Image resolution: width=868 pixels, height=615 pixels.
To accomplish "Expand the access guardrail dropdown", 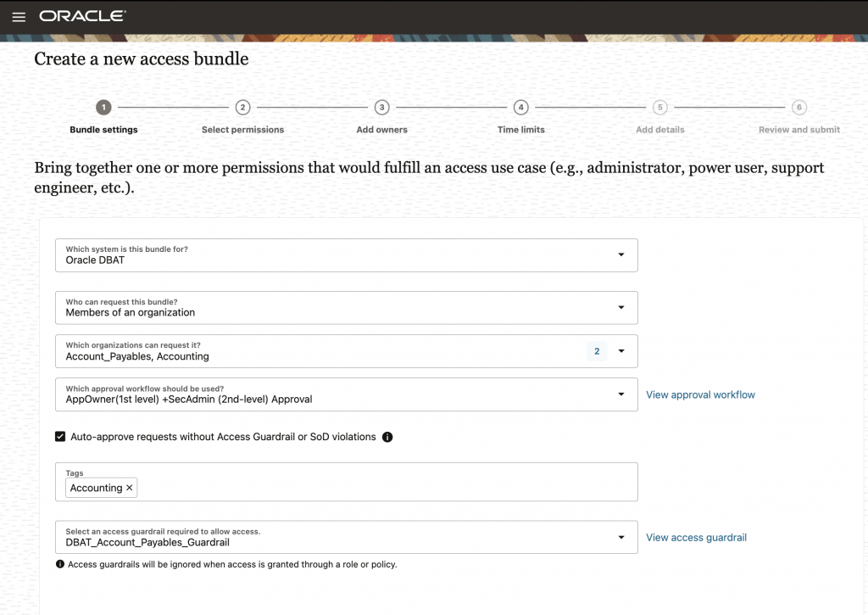I will tap(620, 537).
